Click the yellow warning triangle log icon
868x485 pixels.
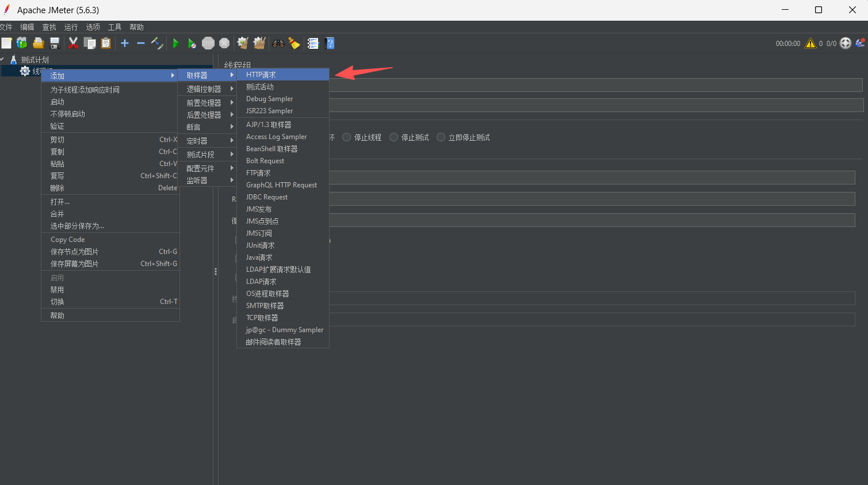tap(810, 43)
